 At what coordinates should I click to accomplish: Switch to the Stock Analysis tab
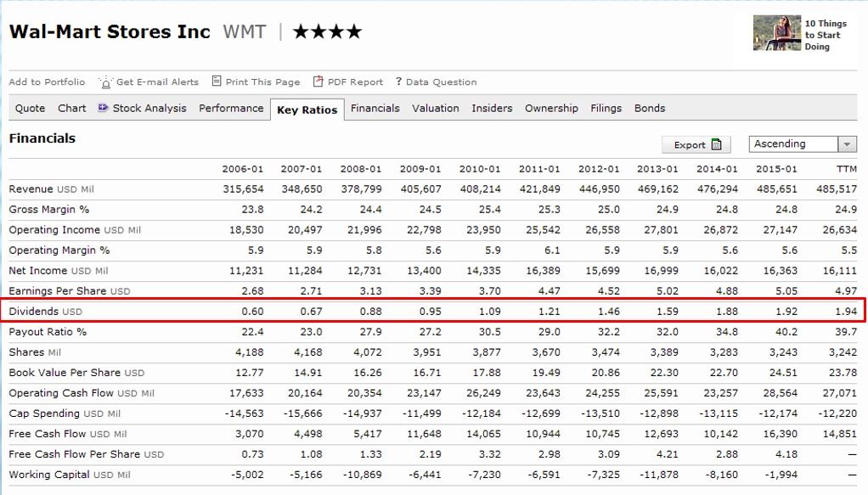(x=149, y=109)
